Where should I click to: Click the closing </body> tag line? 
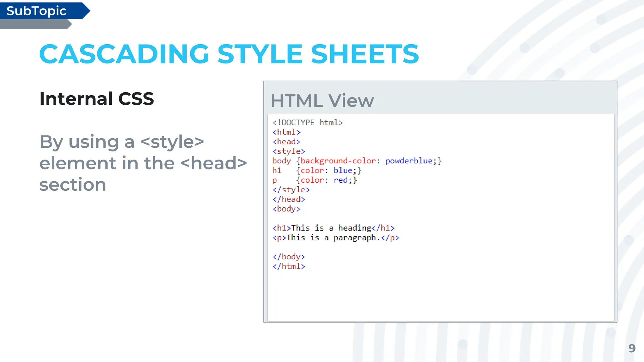point(289,257)
